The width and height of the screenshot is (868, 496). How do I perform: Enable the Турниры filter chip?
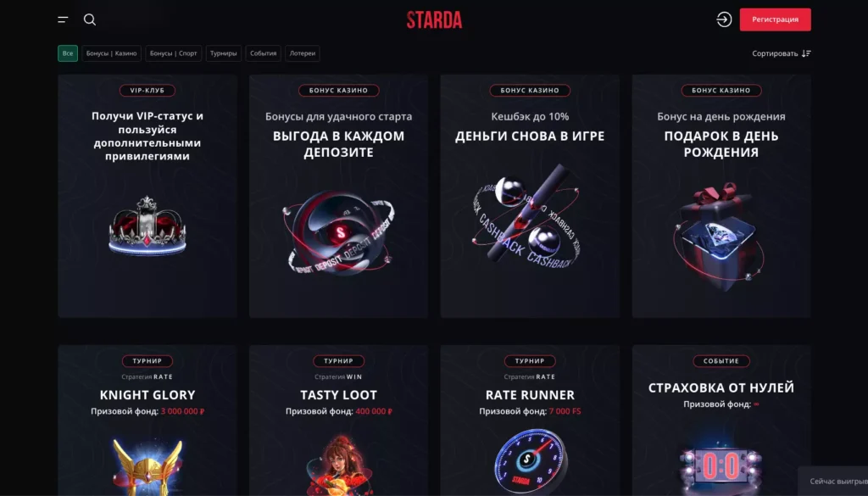[222, 53]
